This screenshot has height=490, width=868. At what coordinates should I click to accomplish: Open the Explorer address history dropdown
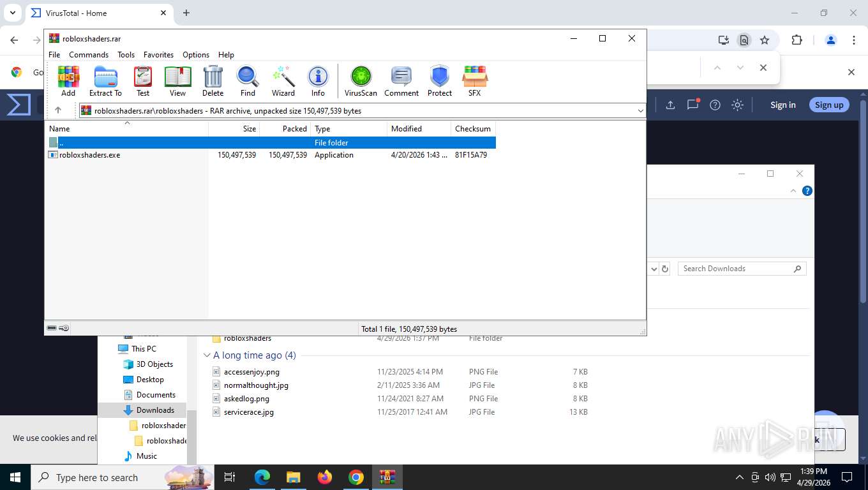[654, 269]
